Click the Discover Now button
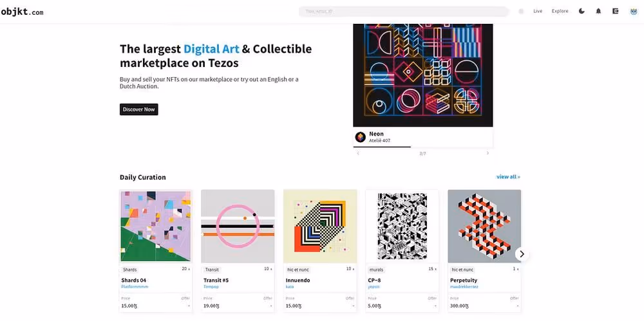 pos(139,109)
